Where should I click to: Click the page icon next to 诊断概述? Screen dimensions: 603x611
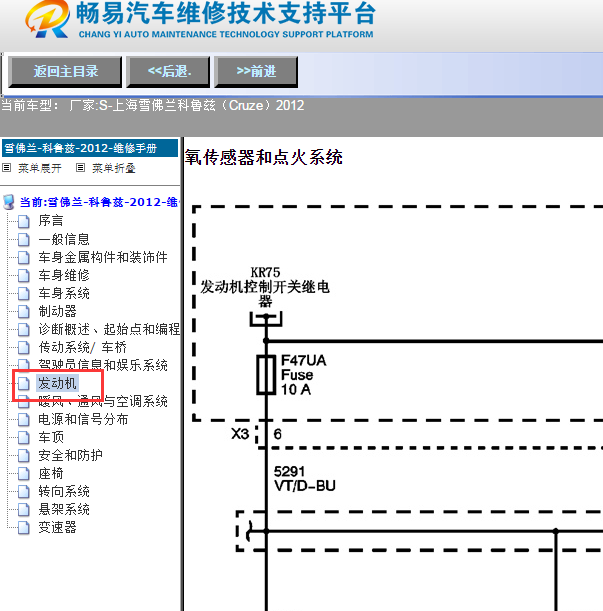click(x=24, y=329)
